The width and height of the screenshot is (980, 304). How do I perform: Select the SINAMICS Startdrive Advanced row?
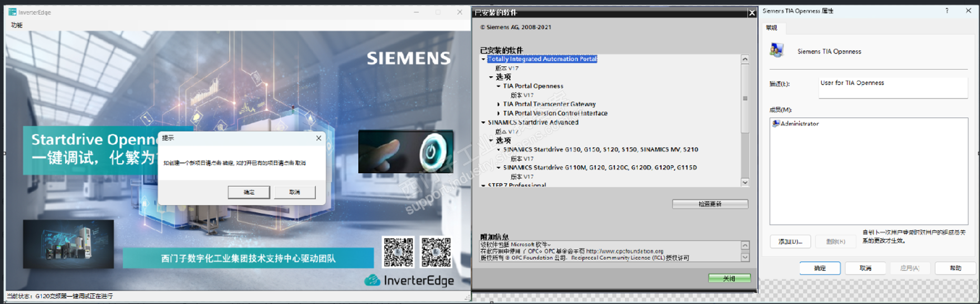coord(533,122)
